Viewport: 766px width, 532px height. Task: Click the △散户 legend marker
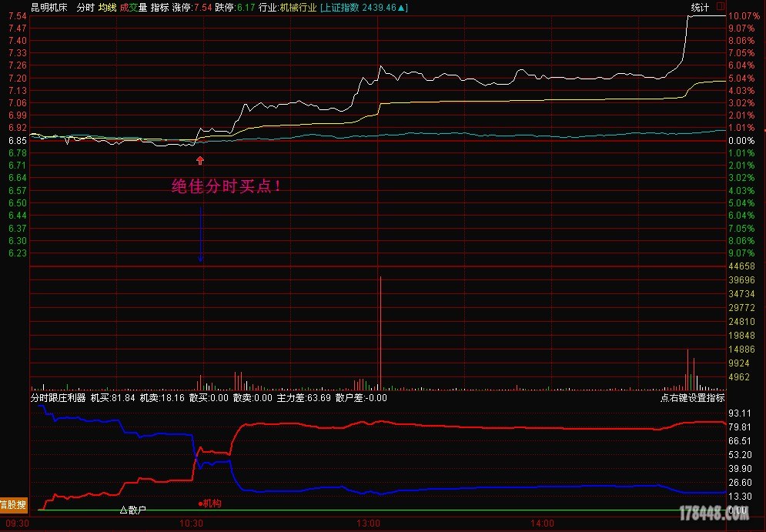pos(133,510)
